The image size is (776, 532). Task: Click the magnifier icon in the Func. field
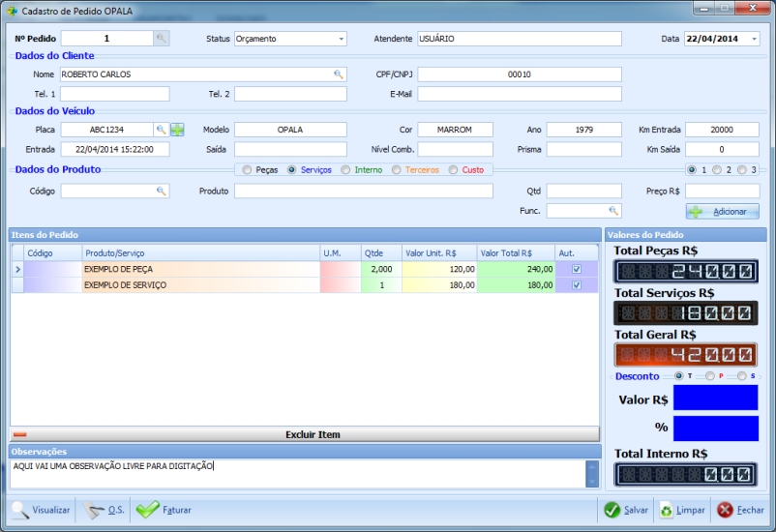coord(613,210)
